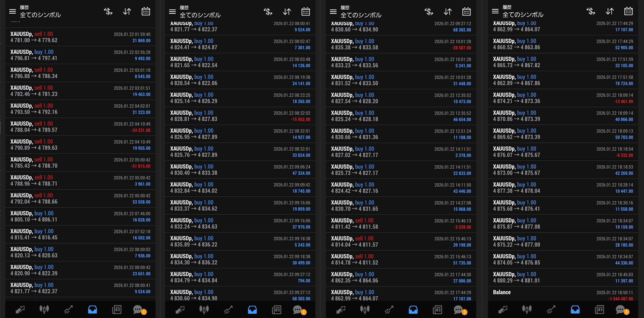Select buy trade with -28 587.00 loss
644x318 pixels.
401,44
